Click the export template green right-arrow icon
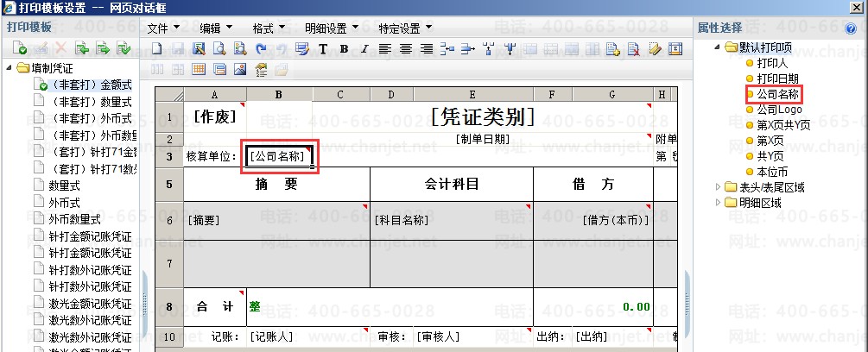 click(103, 48)
